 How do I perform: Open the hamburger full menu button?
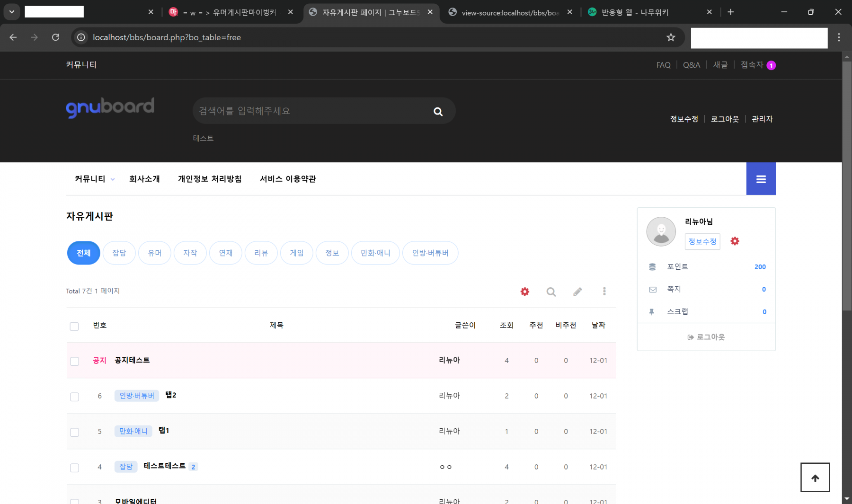(x=761, y=179)
